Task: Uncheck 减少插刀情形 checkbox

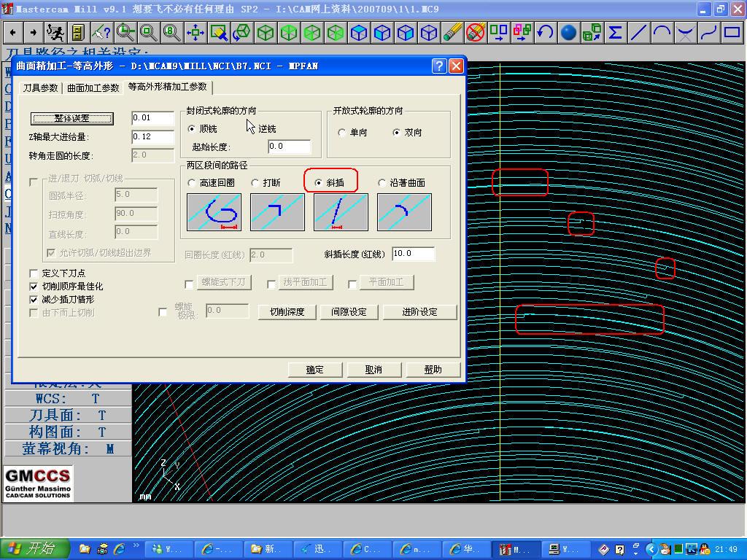Action: (x=34, y=300)
